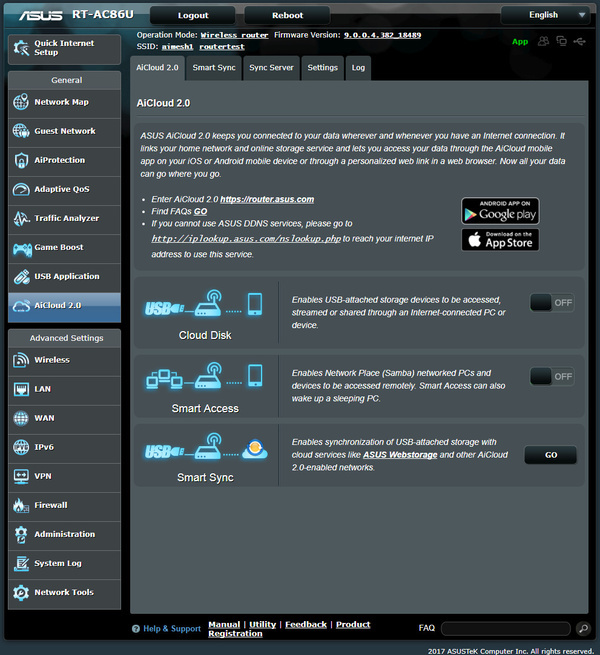The width and height of the screenshot is (600, 655).
Task: Open the Feedback link in footer
Action: click(306, 625)
